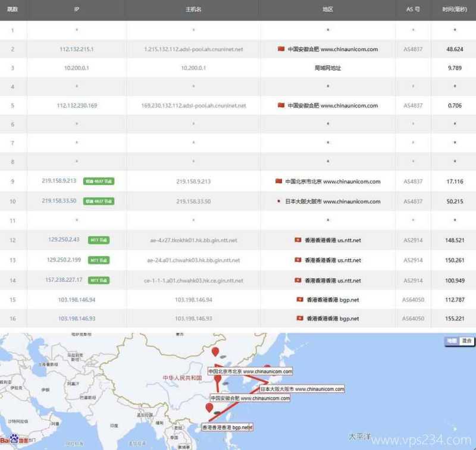
Task: Click the Hong Kong flag in hop 12 row
Action: click(x=297, y=240)
